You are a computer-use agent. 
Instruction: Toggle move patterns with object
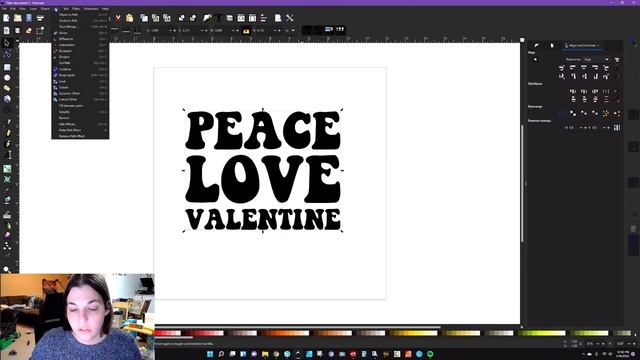340,30
